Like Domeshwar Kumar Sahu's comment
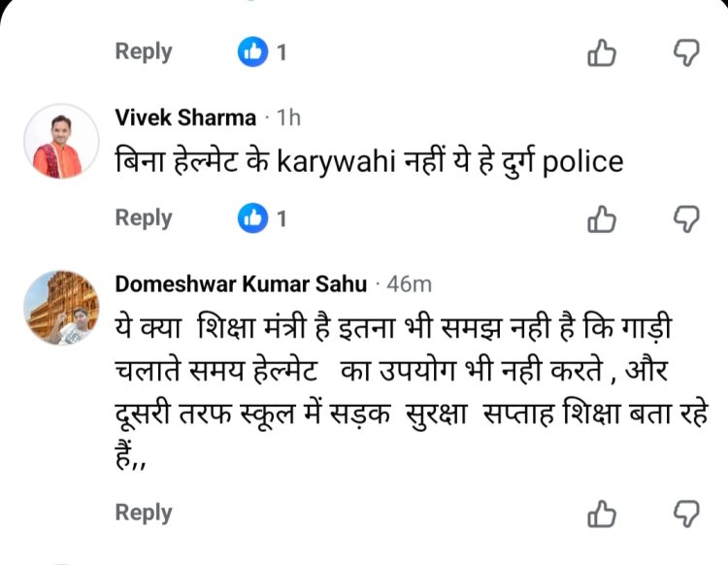The height and width of the screenshot is (565, 728). coord(602,513)
